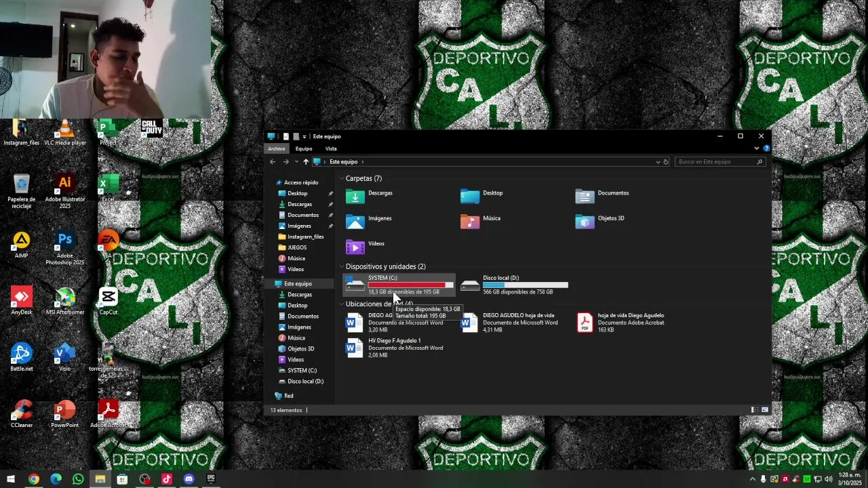Show hidden system tray icons
Image resolution: width=868 pixels, height=488 pixels.
[752, 479]
